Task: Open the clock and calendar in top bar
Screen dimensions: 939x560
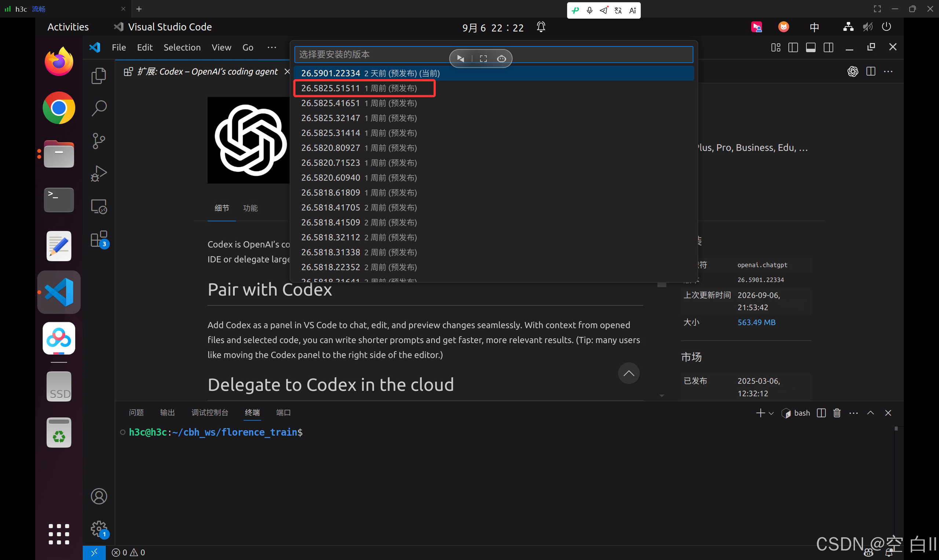Action: (x=493, y=27)
